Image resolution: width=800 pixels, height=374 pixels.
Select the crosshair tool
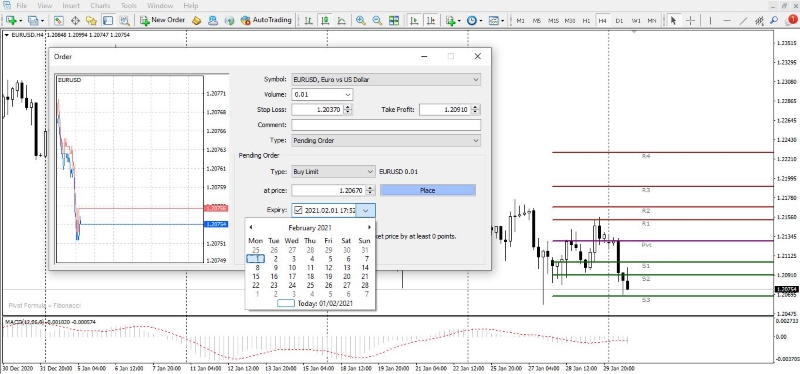click(x=690, y=20)
